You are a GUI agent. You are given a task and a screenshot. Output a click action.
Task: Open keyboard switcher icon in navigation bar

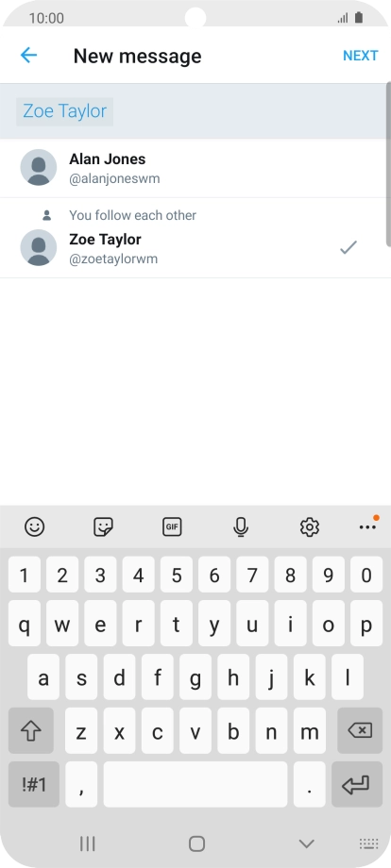pos(368,843)
